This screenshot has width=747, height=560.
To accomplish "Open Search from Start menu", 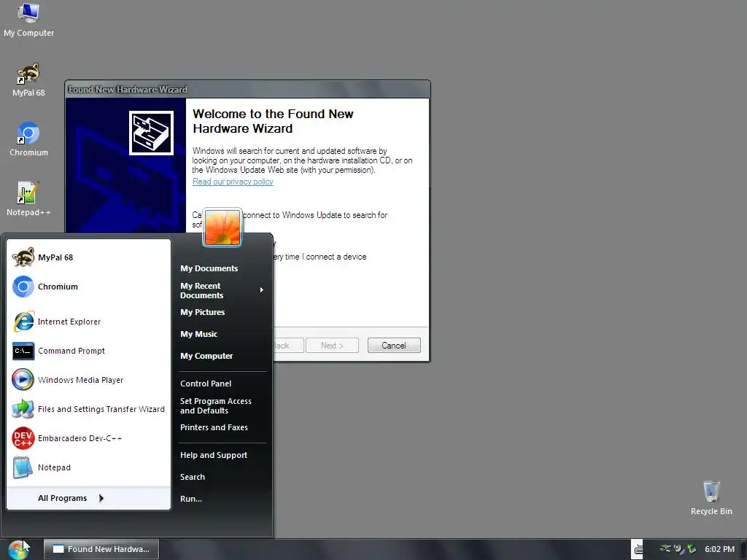I will coord(222,477).
